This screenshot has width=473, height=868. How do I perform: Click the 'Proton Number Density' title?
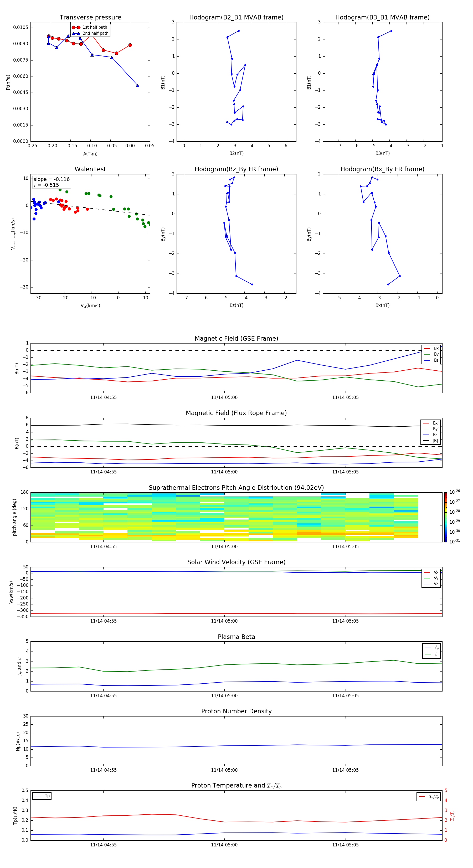(x=236, y=711)
